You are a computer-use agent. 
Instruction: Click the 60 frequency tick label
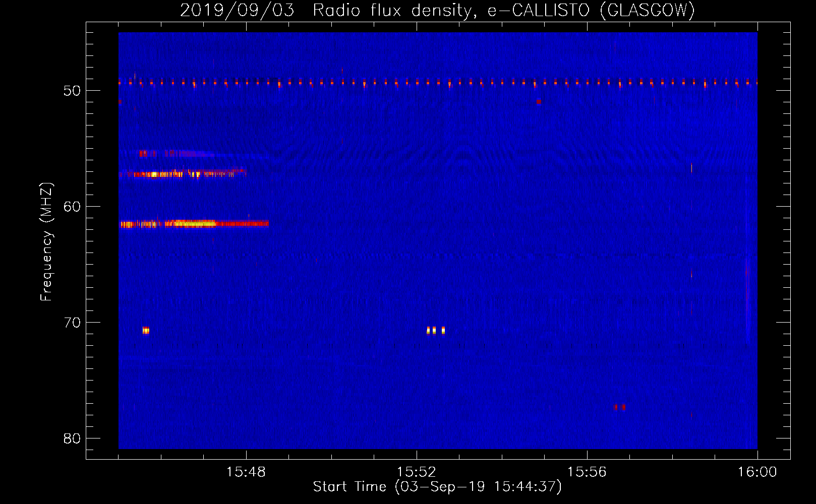(x=73, y=207)
